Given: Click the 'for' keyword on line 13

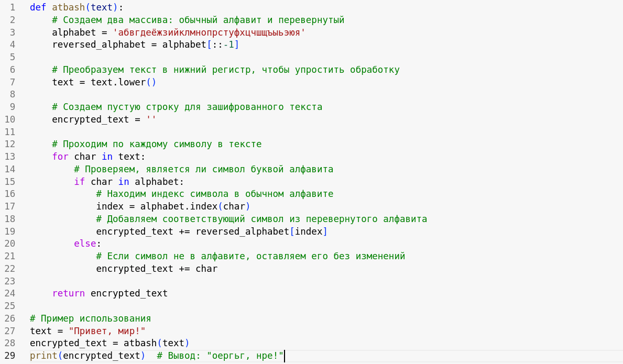Looking at the screenshot, I should pos(60,157).
